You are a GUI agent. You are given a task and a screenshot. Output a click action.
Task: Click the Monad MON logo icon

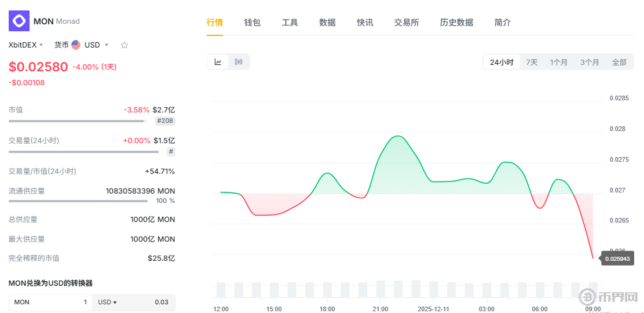tap(19, 21)
